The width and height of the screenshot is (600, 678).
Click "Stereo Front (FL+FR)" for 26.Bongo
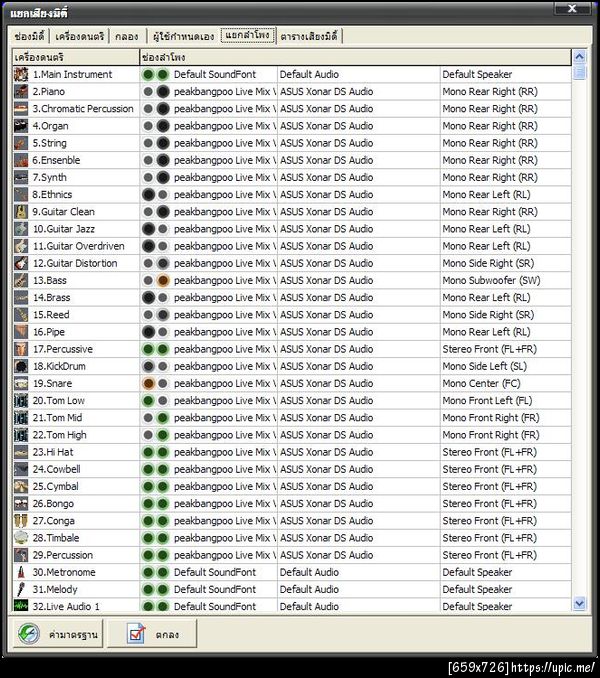[489, 504]
